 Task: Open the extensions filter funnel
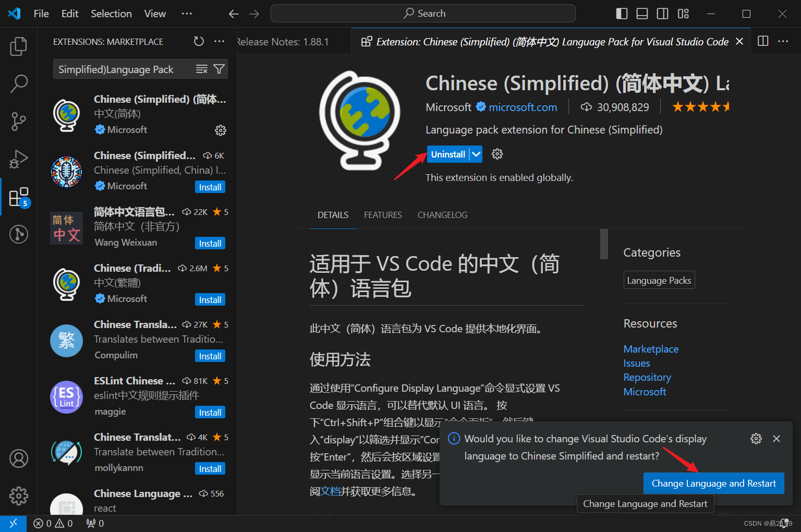click(x=219, y=69)
